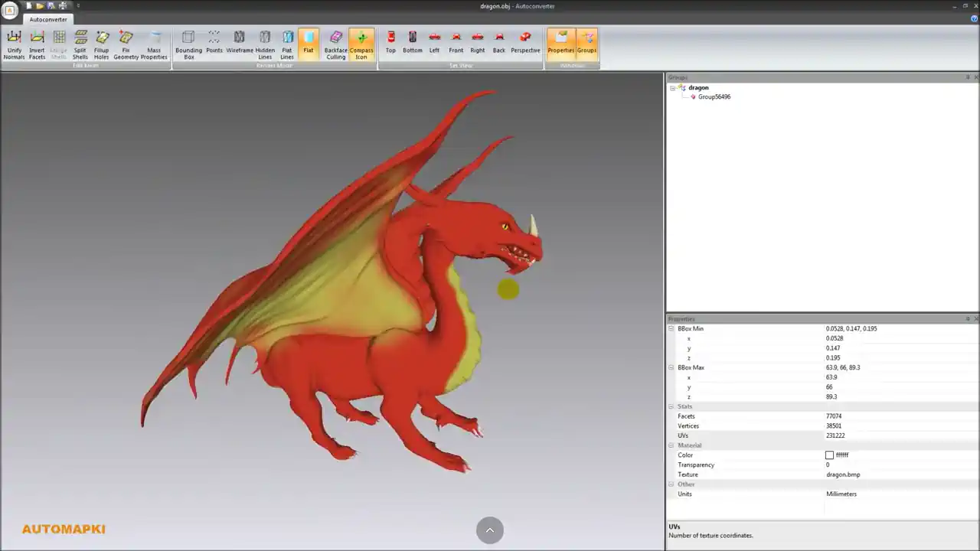Collapse the BBox Min property group
The image size is (980, 551).
point(671,329)
